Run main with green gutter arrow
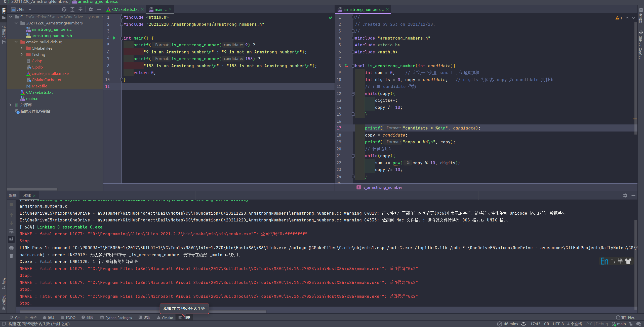This screenshot has width=644, height=327. coord(114,38)
